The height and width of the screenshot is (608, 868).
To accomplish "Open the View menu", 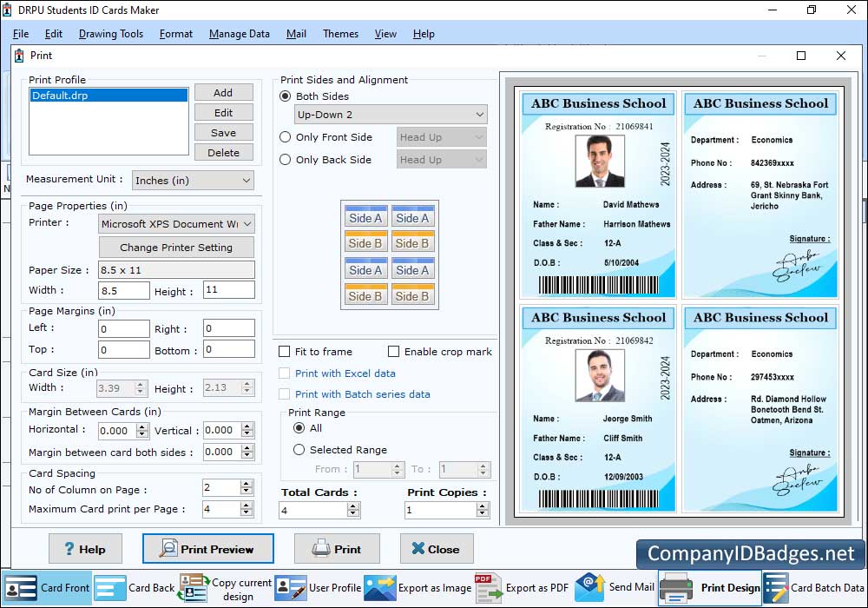I will pyautogui.click(x=385, y=34).
